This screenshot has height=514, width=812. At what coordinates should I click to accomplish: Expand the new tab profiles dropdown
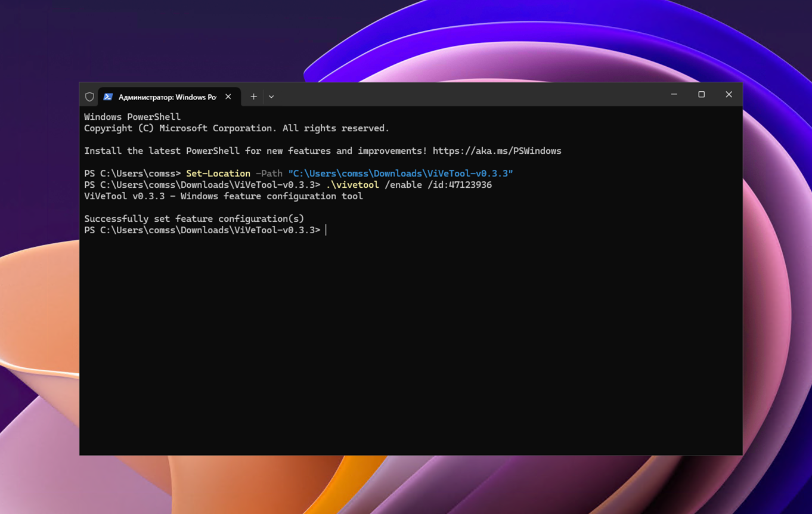[x=271, y=97]
